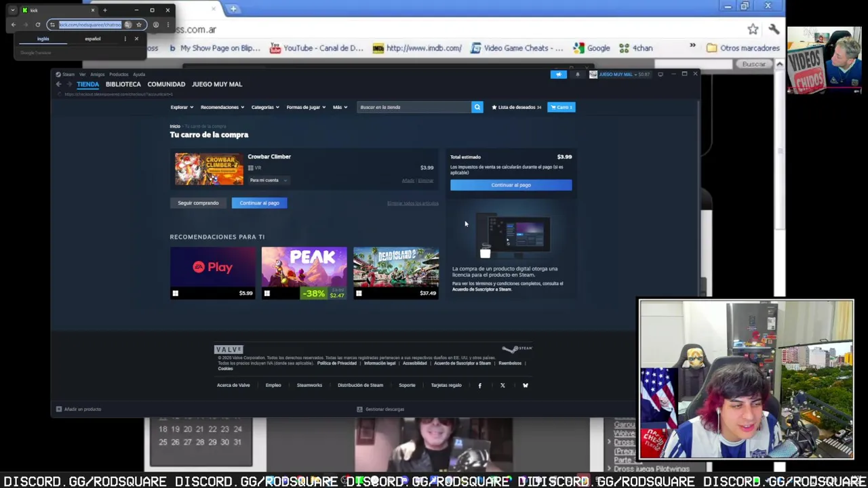Screen dimensions: 868x488
Task: Open the Steam announcements megaphone icon
Action: [558, 75]
